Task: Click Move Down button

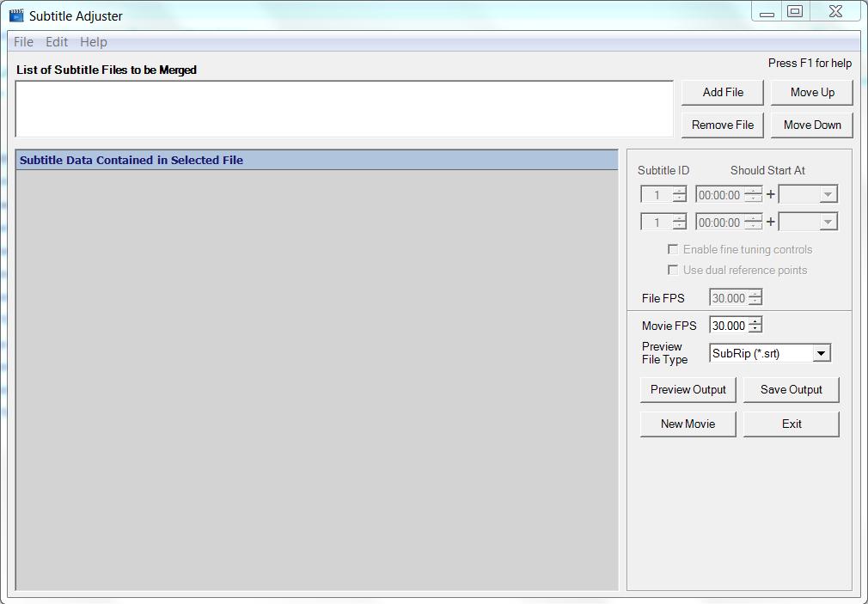Action: tap(812, 125)
